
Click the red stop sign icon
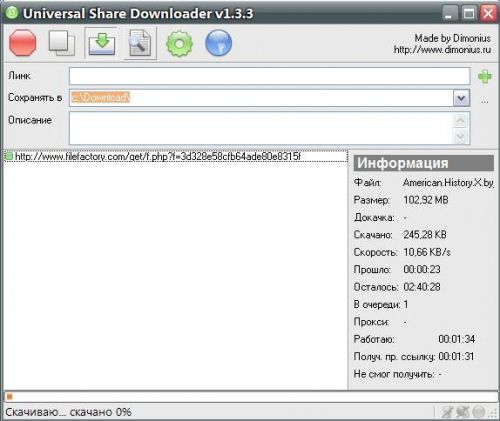[23, 43]
